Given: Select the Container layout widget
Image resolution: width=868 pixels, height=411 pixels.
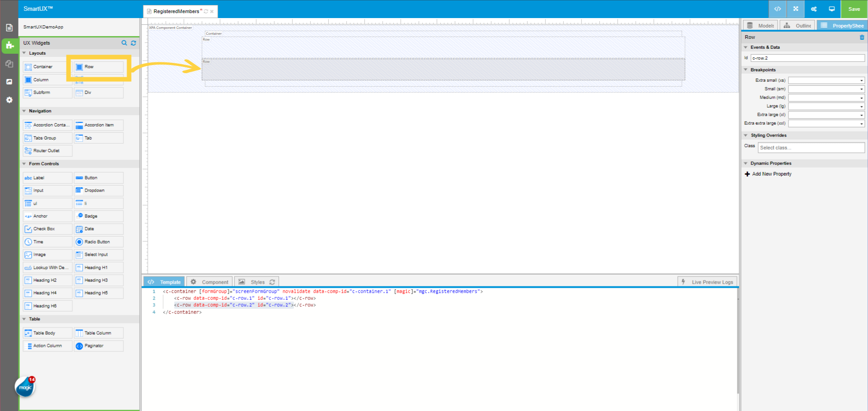Looking at the screenshot, I should coord(47,67).
